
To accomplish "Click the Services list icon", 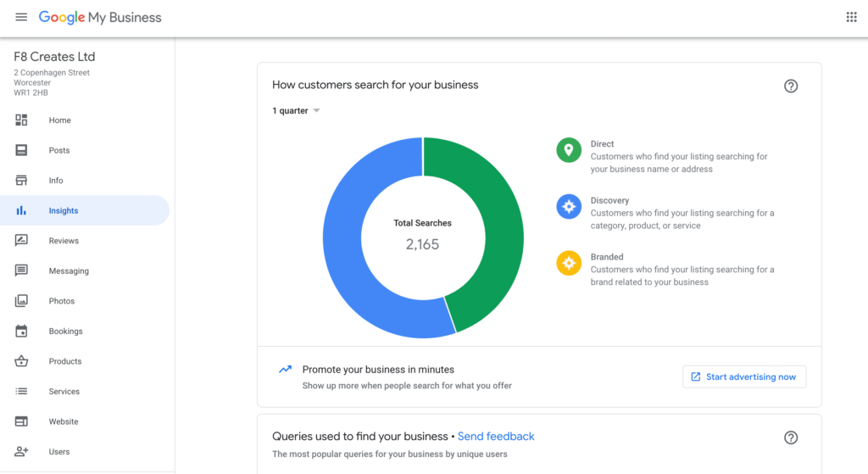I will tap(21, 391).
